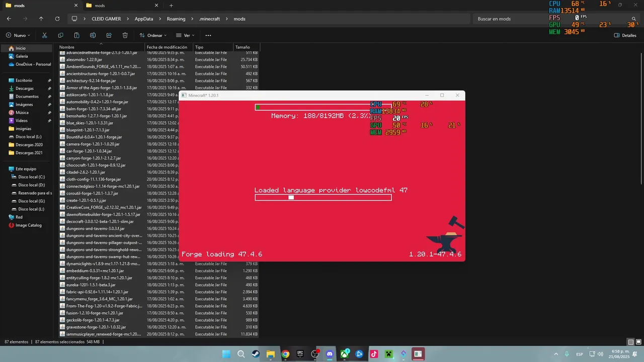
Task: Click the PC monitor icon in address bar
Action: click(x=74, y=19)
